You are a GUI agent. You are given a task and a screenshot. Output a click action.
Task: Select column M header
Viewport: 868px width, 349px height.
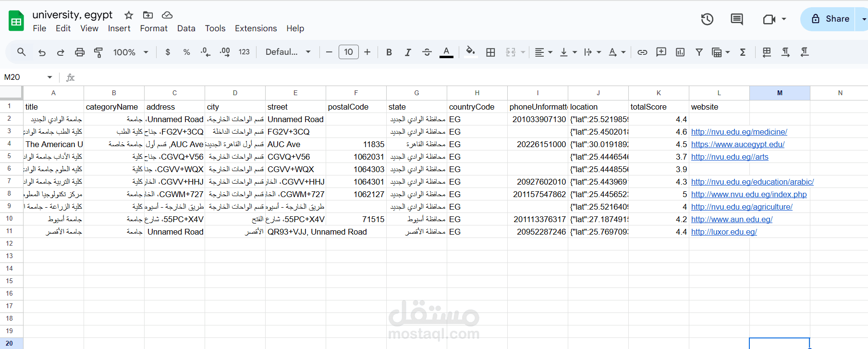tap(780, 93)
